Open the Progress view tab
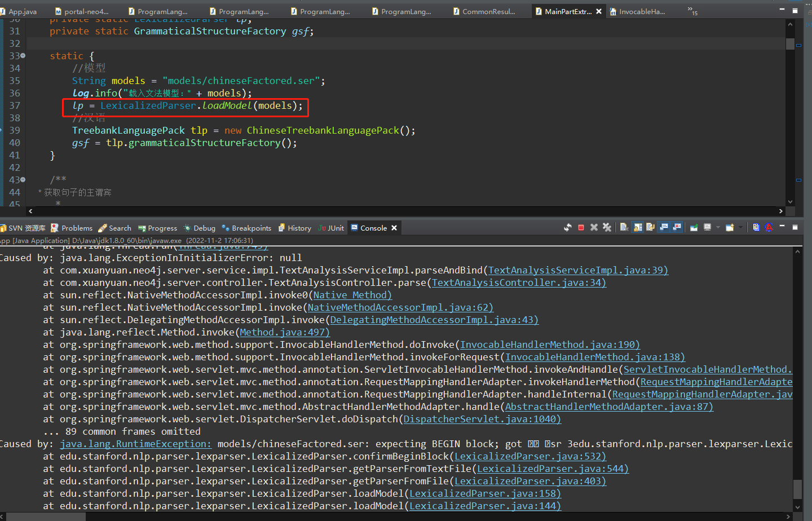812x521 pixels. pyautogui.click(x=157, y=228)
